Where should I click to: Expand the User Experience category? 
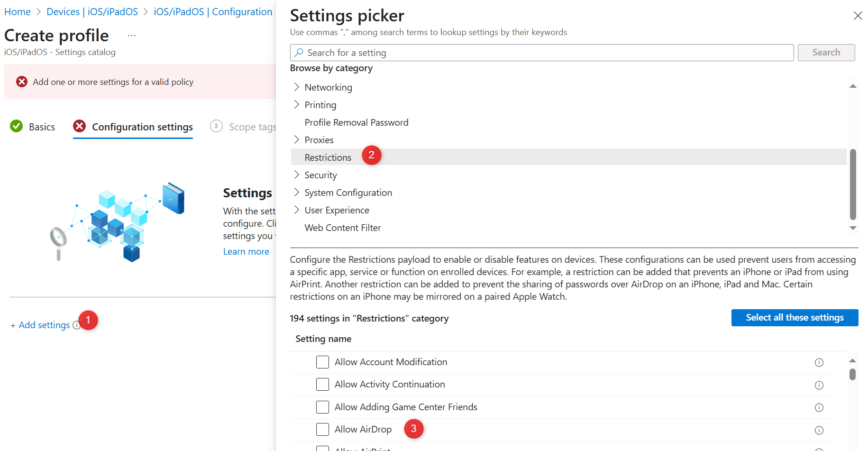(296, 210)
